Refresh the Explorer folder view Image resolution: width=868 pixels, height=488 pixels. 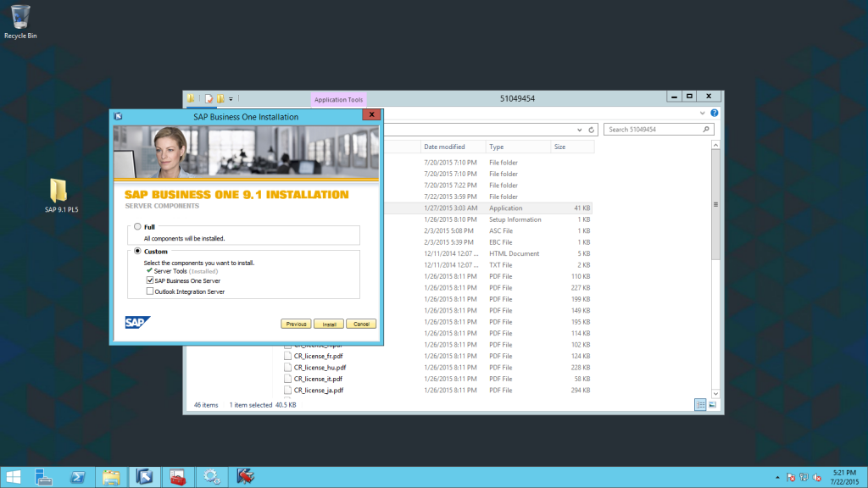[591, 130]
